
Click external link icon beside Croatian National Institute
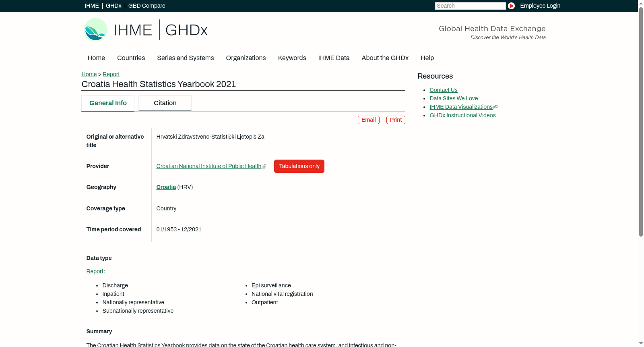pyautogui.click(x=264, y=166)
